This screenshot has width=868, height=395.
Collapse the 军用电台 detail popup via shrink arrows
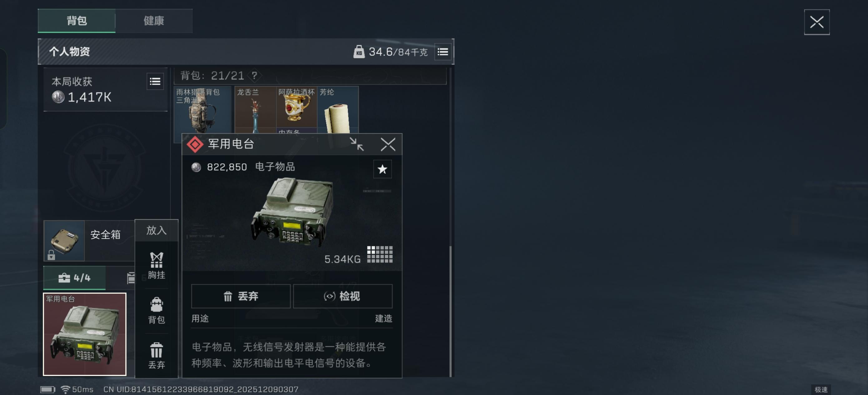(x=357, y=144)
